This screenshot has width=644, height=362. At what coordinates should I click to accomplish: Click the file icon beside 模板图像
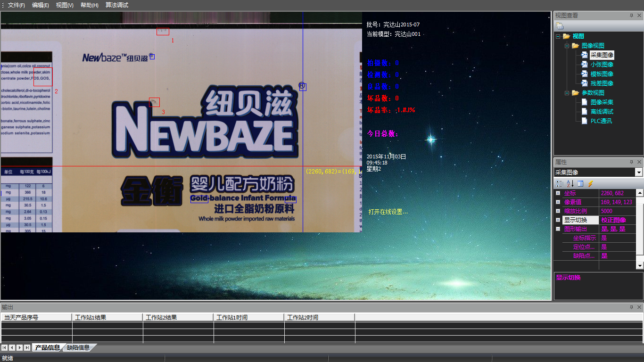pos(585,74)
